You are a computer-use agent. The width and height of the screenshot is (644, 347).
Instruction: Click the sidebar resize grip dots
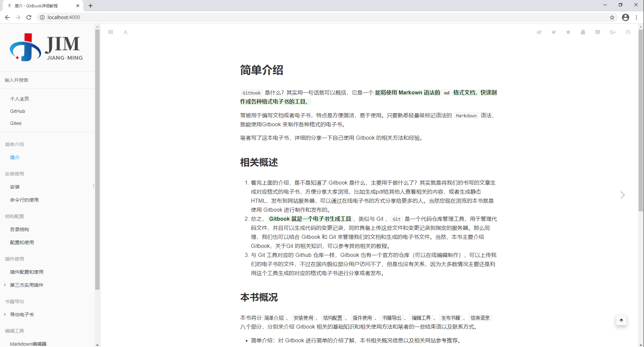[x=94, y=186]
